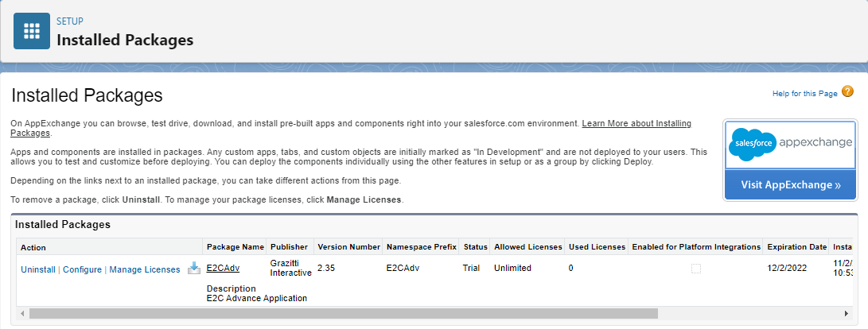Click the 2.35 version number cell
The height and width of the screenshot is (329, 868).
(x=326, y=268)
